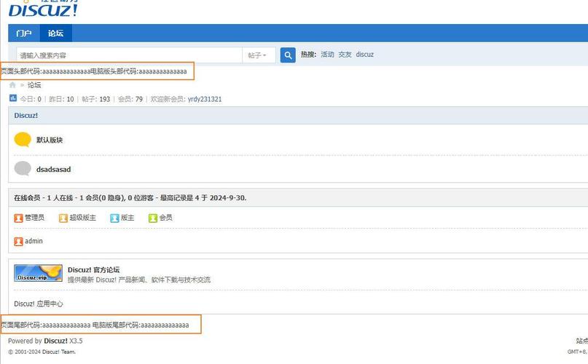The image size is (588, 364).
Task: Click the 会员: 79 statistic
Action: pos(130,99)
